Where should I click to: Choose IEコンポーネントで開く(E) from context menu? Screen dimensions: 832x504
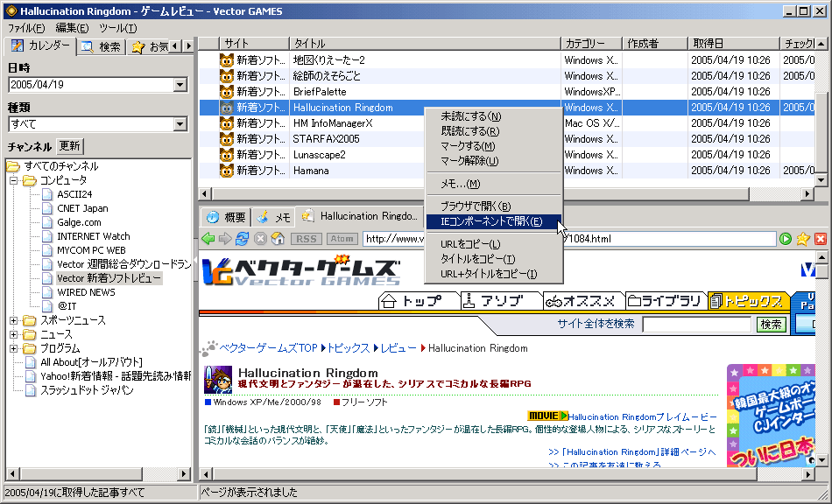point(494,221)
